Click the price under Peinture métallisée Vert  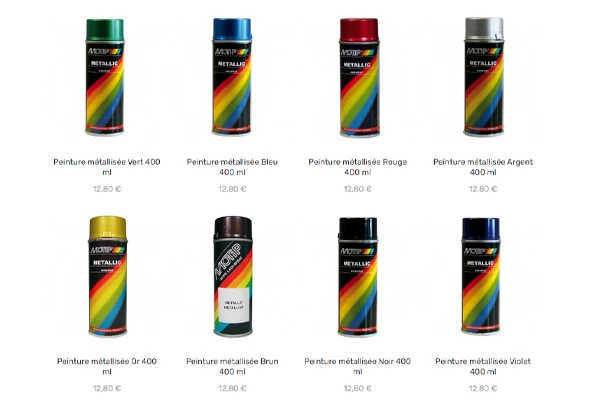pyautogui.click(x=107, y=189)
